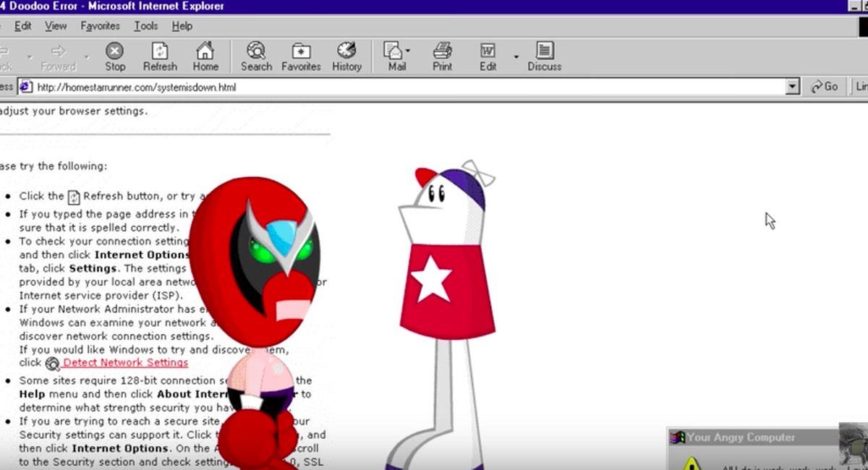Image resolution: width=868 pixels, height=470 pixels.
Task: Open the Search toolbar icon
Action: coord(256,56)
